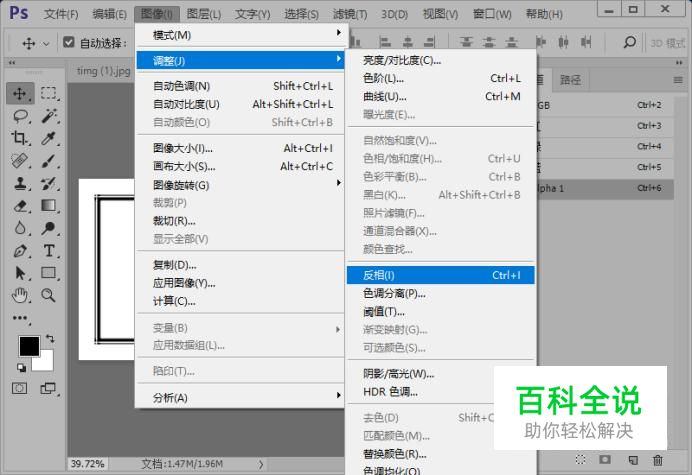This screenshot has width=692, height=475.
Task: Load channel as selection icon
Action: pos(581,460)
